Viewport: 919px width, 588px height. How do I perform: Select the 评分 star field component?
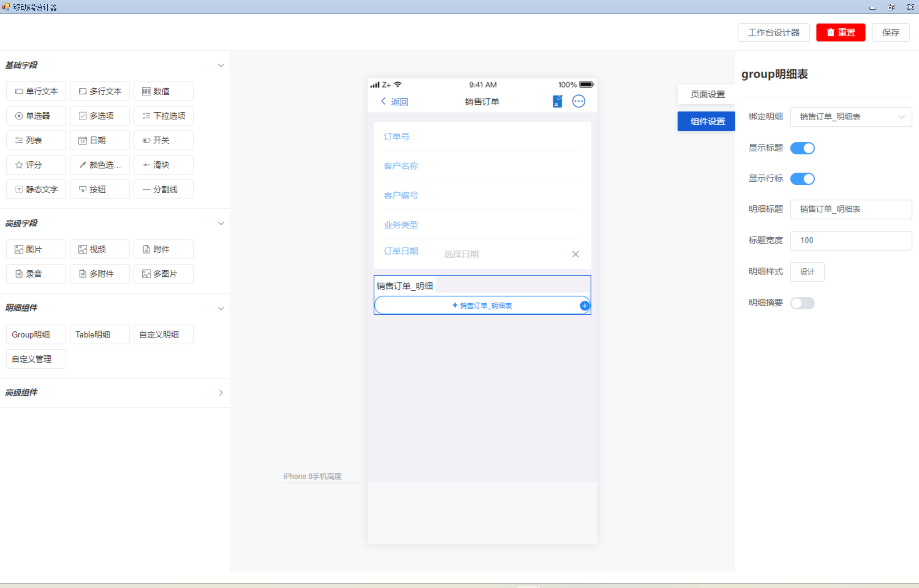(36, 165)
